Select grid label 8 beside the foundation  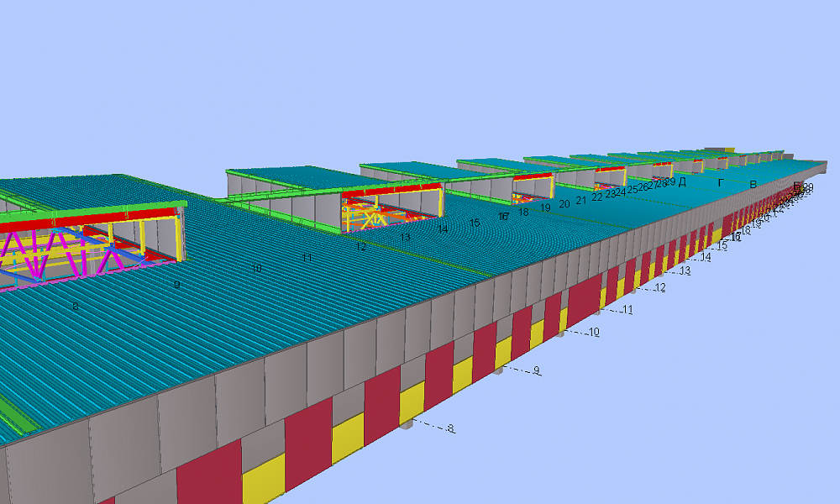451,429
